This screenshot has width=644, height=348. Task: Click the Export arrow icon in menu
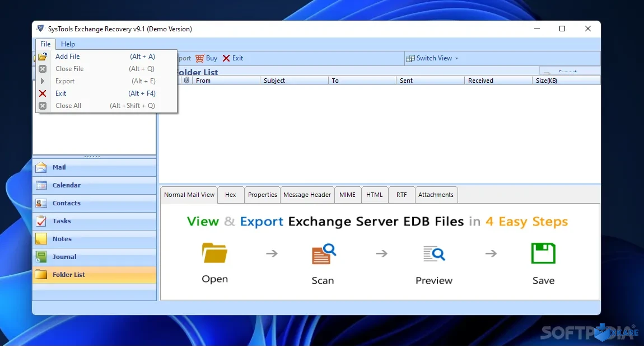[x=43, y=81]
